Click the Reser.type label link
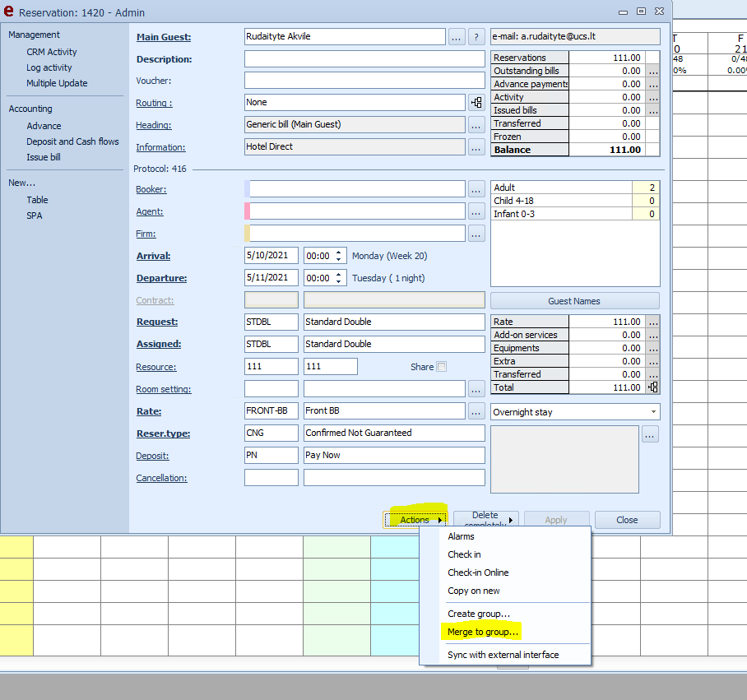This screenshot has height=700, width=747. click(163, 433)
